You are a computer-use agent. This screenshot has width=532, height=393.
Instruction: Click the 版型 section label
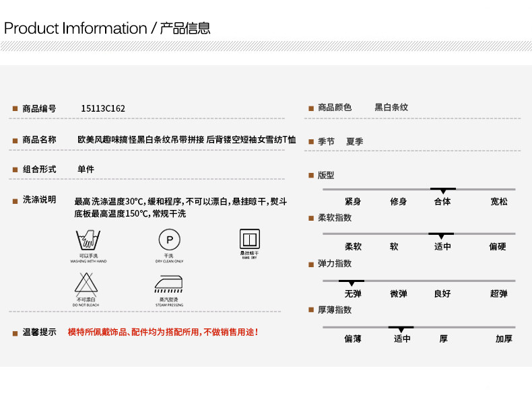click(x=326, y=176)
